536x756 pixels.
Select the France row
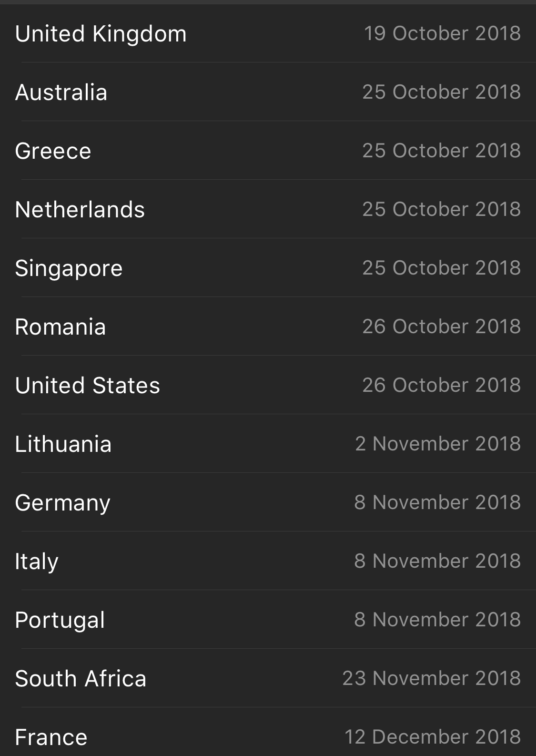click(x=51, y=737)
